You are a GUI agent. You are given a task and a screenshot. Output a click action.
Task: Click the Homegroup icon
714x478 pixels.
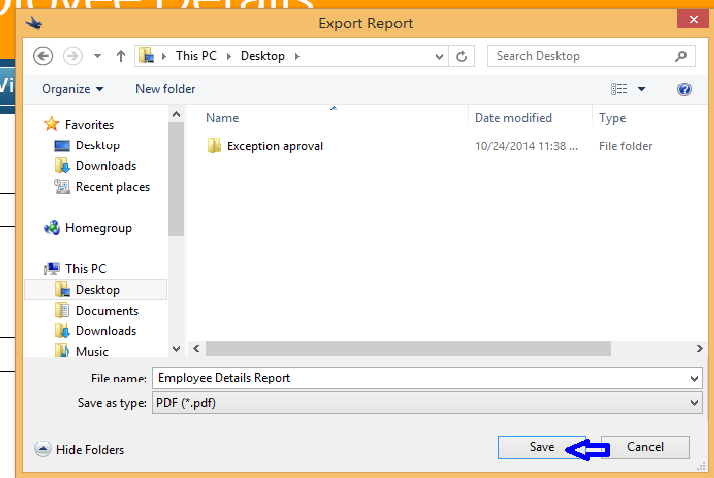52,228
